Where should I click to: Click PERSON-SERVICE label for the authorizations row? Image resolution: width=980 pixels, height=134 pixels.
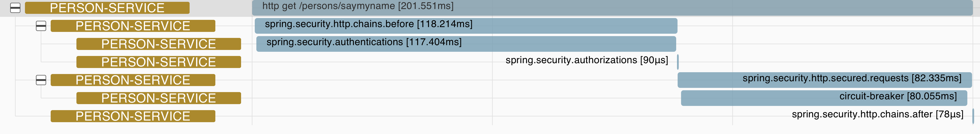(x=159, y=62)
